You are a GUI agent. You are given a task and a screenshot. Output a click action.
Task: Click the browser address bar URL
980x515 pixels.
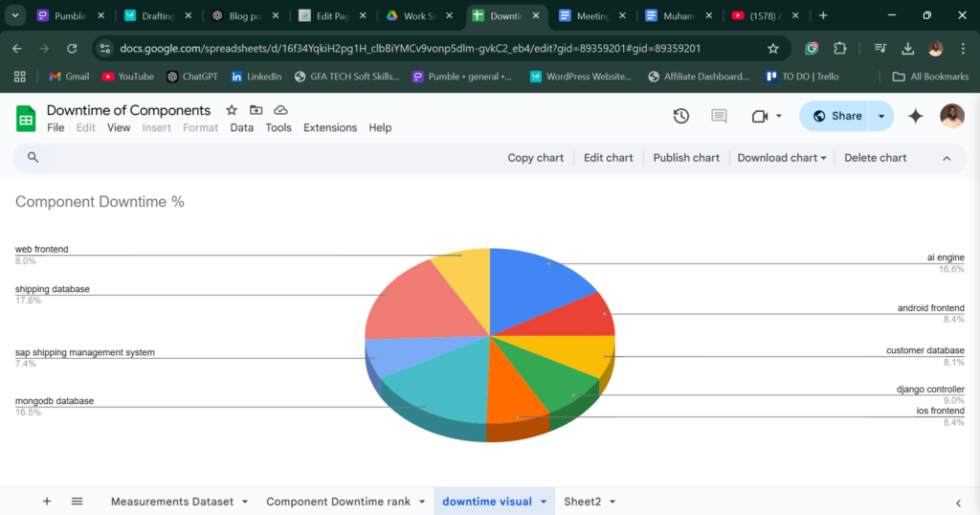click(x=410, y=48)
